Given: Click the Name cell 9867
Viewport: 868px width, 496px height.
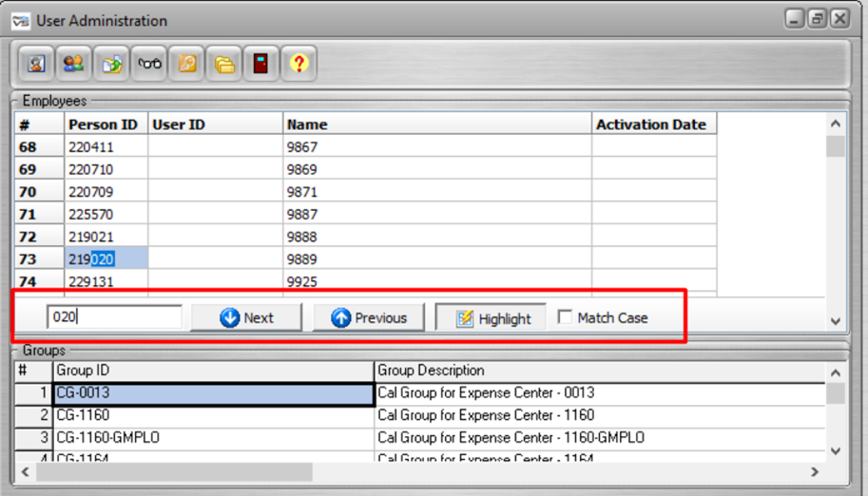Looking at the screenshot, I should 437,146.
